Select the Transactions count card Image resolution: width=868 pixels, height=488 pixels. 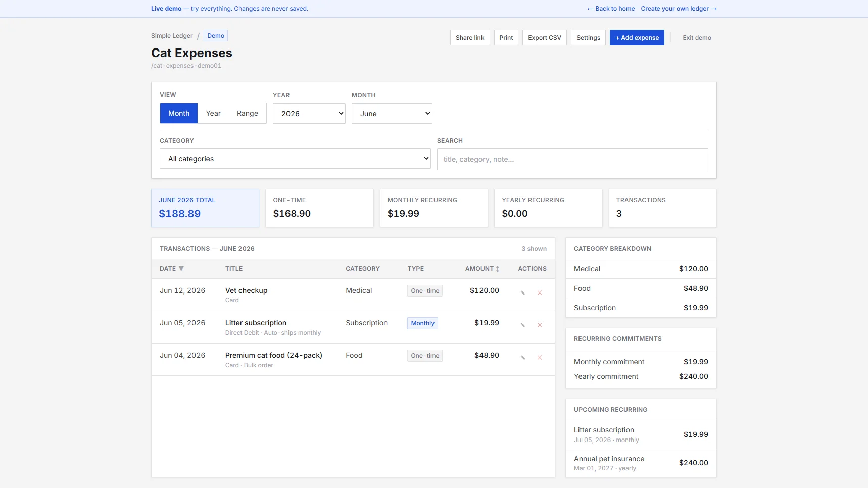tap(663, 208)
